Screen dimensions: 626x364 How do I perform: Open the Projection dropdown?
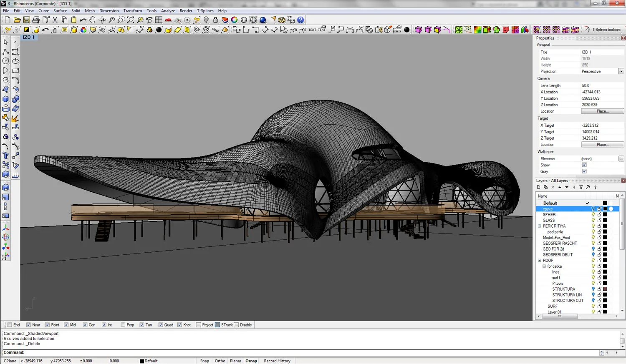click(621, 71)
